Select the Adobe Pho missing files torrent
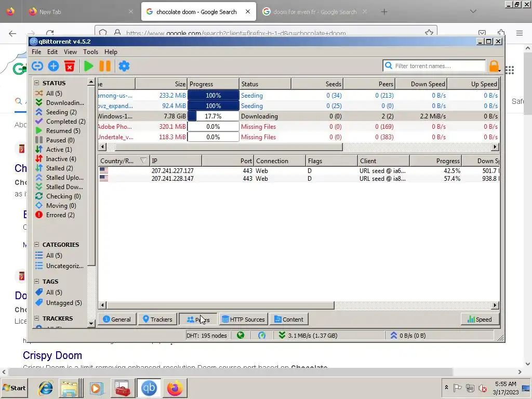The width and height of the screenshot is (532, 399). 299,127
